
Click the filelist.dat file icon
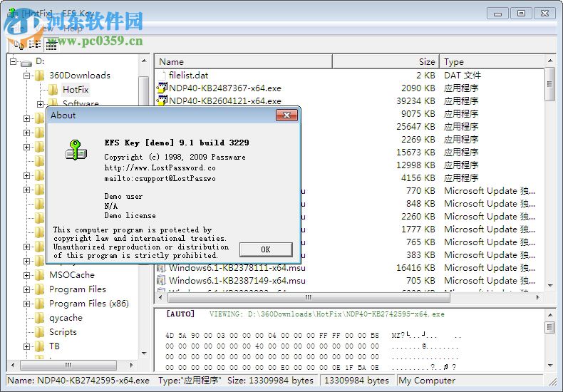coord(162,76)
